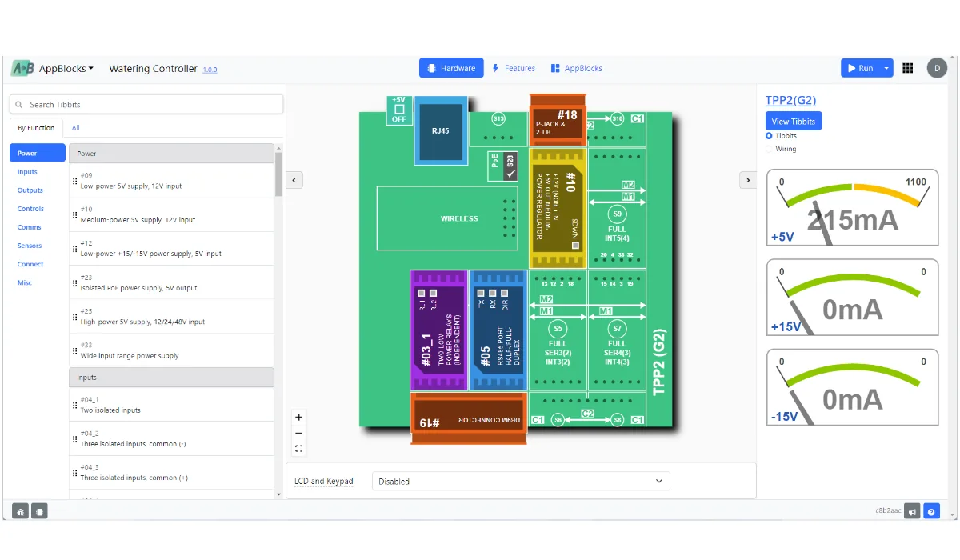
Task: Open LCD and Keypad dropdown
Action: (521, 482)
